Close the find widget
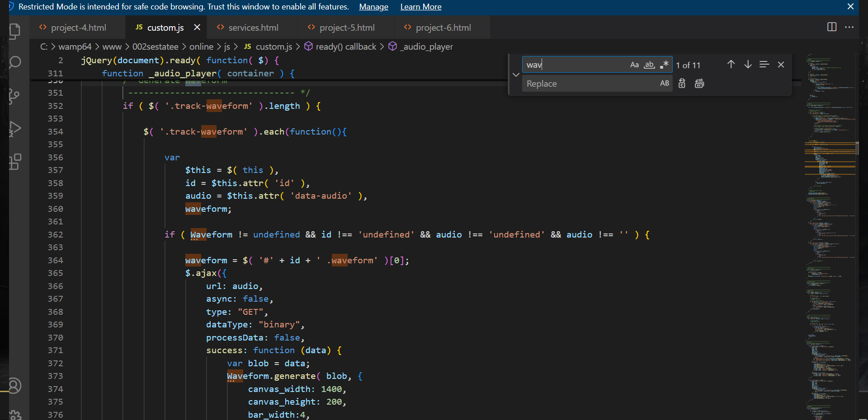 (x=781, y=65)
